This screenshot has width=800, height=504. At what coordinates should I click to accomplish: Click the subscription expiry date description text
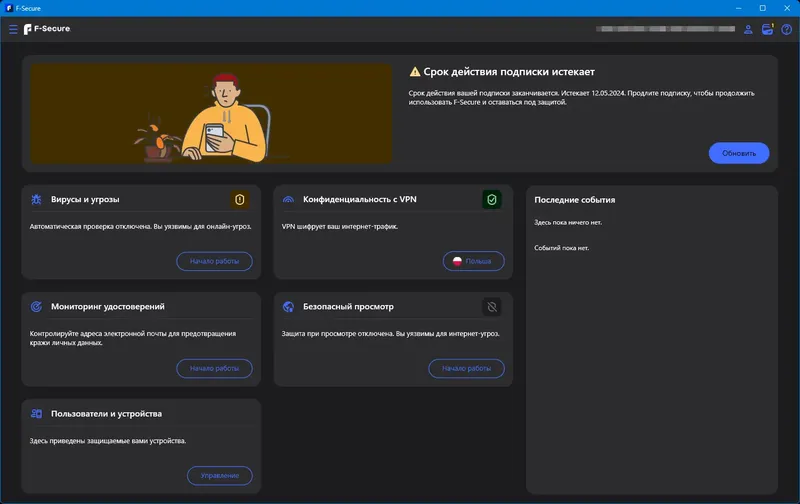point(582,97)
